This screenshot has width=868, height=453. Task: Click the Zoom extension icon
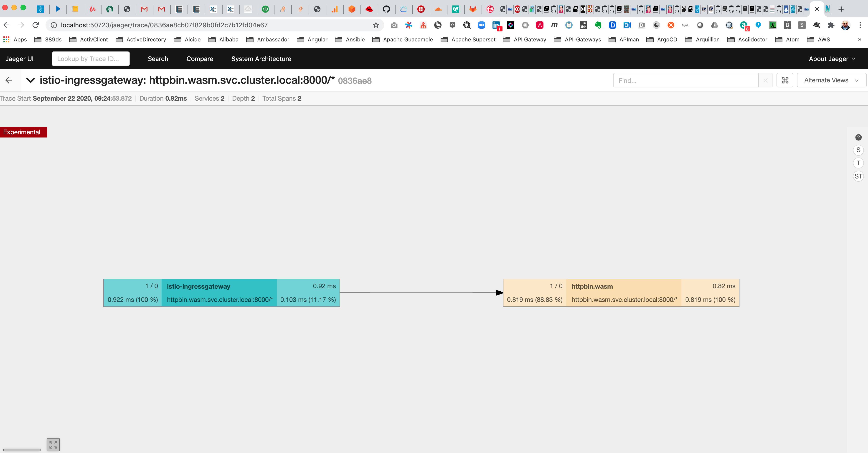pyautogui.click(x=482, y=25)
